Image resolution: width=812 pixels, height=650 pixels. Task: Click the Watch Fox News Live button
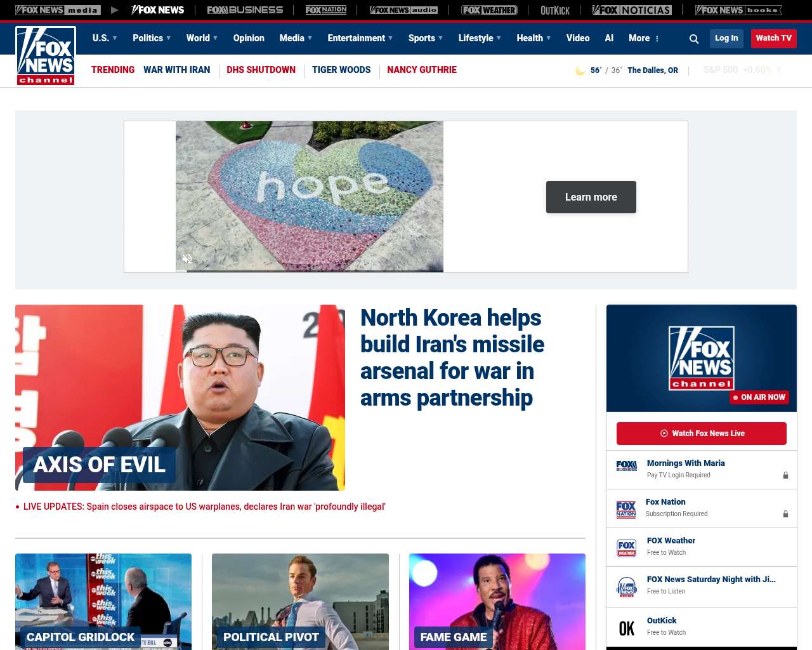click(x=702, y=434)
